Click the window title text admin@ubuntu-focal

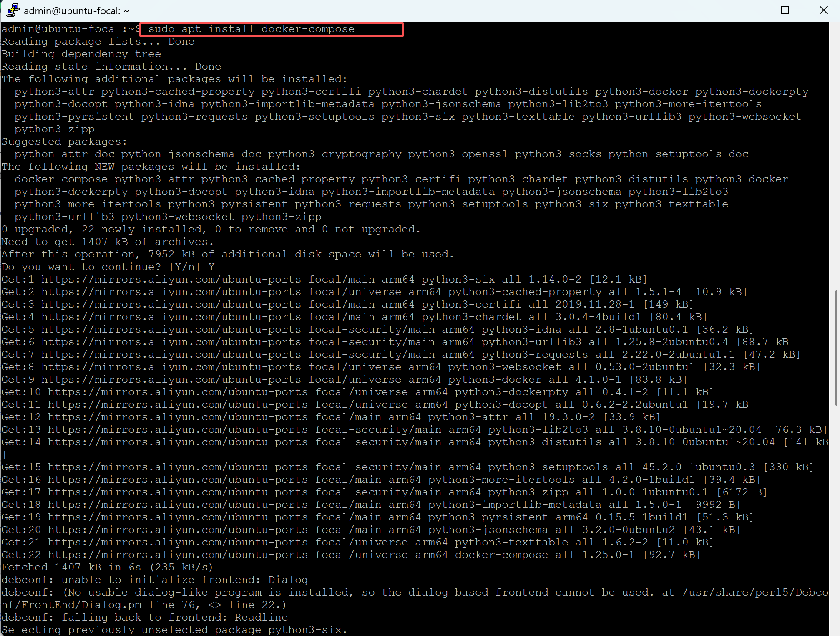[x=76, y=11]
